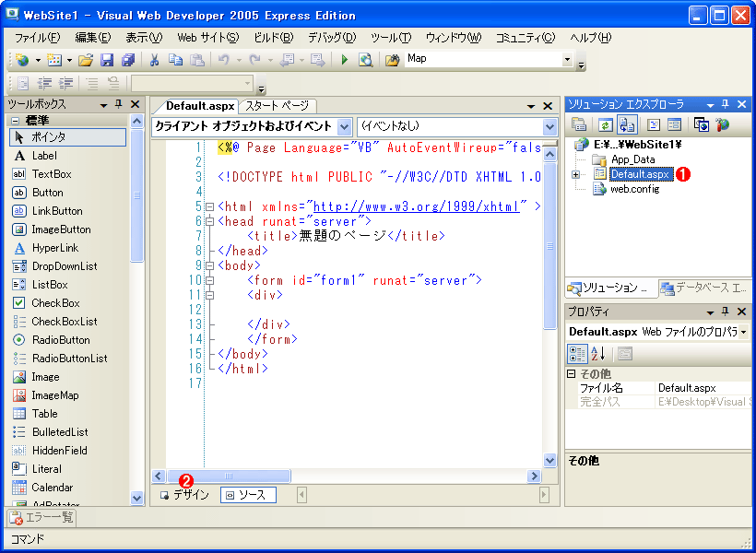This screenshot has height=553, width=756.
Task: Click the Paste toolbar icon
Action: 197,61
